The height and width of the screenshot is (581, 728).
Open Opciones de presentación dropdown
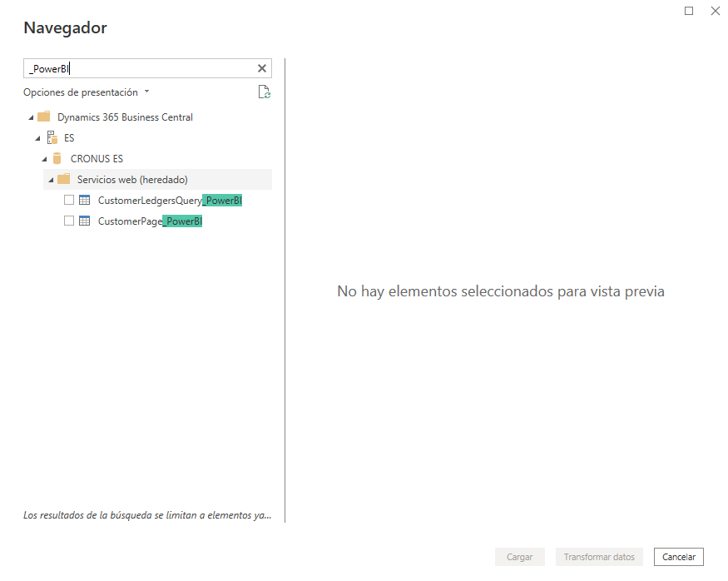(x=87, y=92)
